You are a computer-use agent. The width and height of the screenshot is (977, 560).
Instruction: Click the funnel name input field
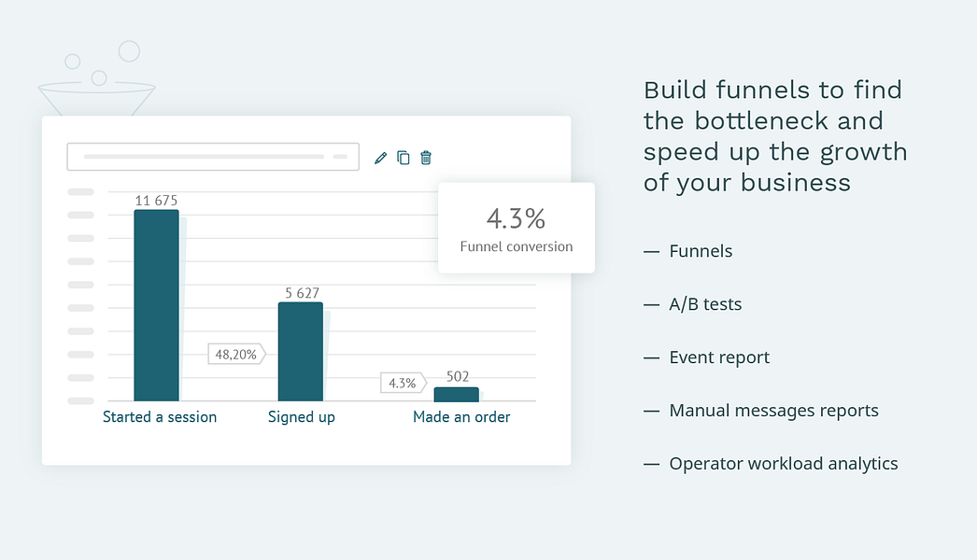pos(213,157)
